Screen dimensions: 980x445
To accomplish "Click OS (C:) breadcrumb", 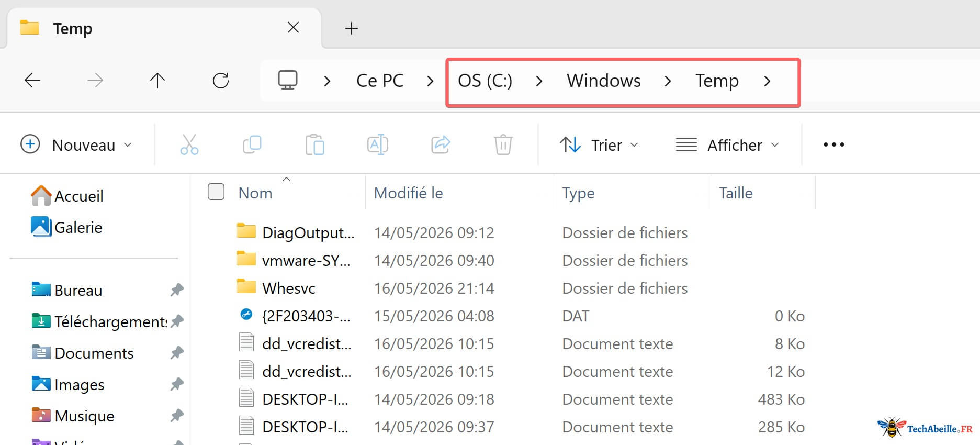I will coord(485,81).
